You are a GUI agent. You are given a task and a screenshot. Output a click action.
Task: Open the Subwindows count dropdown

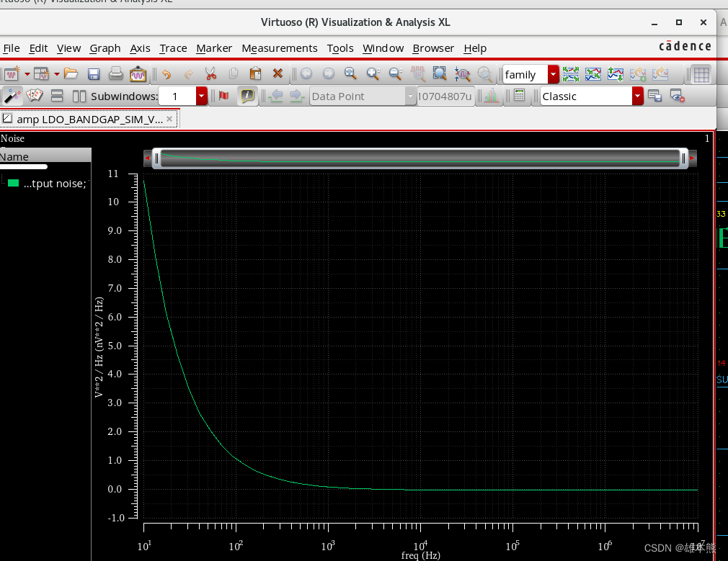click(202, 96)
